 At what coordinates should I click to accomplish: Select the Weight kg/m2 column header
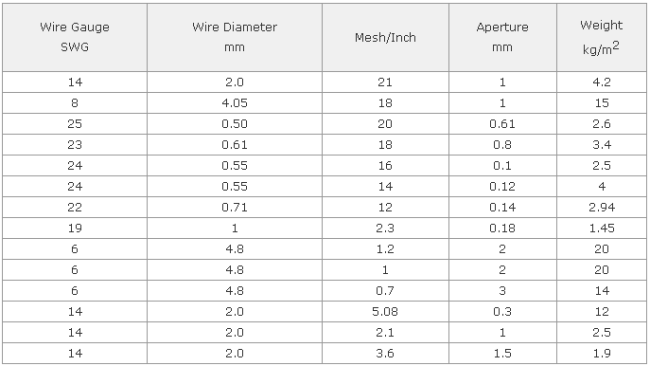coord(601,37)
